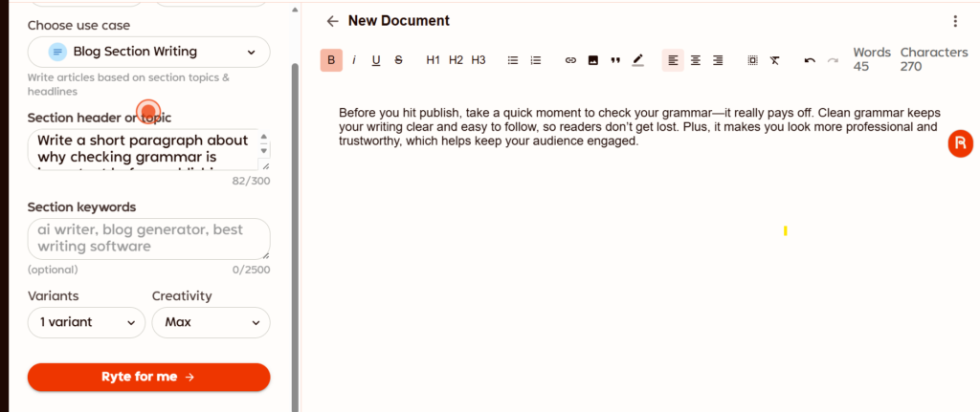980x412 pixels.
Task: Toggle underline formatting
Action: tap(376, 60)
